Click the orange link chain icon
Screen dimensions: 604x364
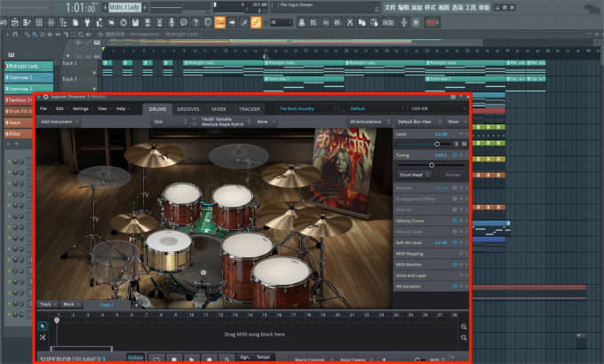pyautogui.click(x=256, y=23)
